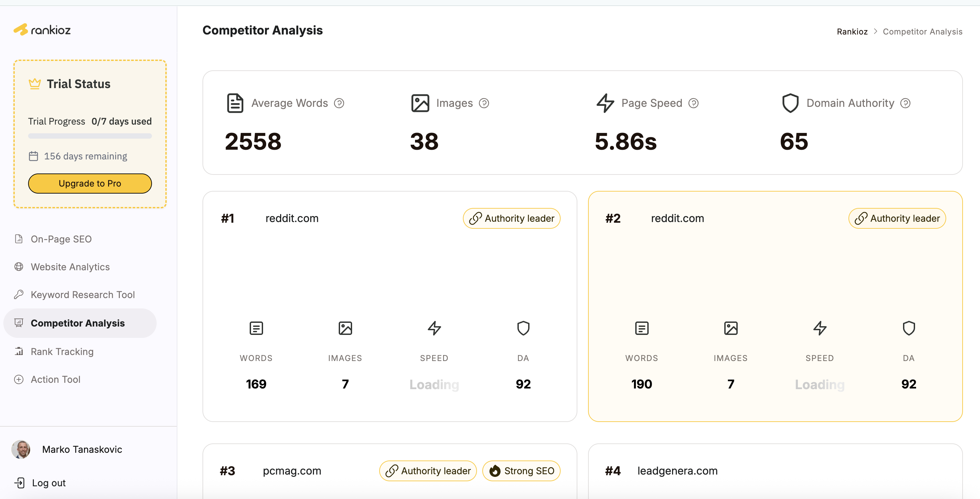Click the Words document icon in card #1
This screenshot has height=499, width=980.
(256, 328)
